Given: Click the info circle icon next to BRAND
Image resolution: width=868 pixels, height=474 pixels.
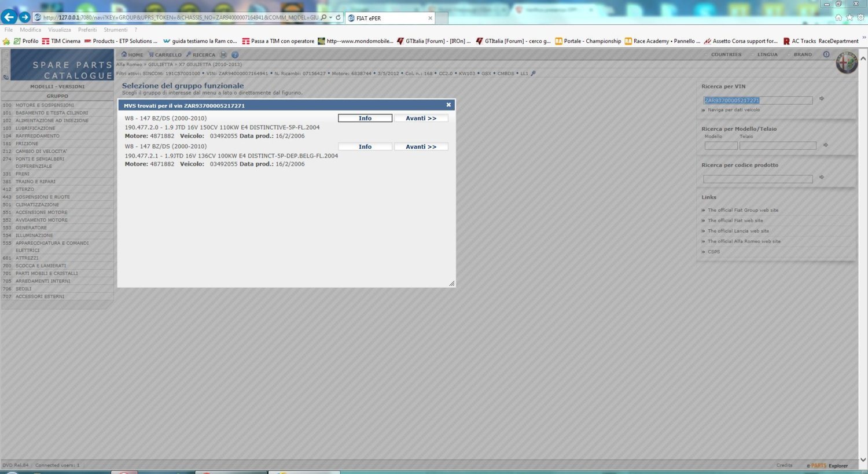Looking at the screenshot, I should click(x=826, y=54).
